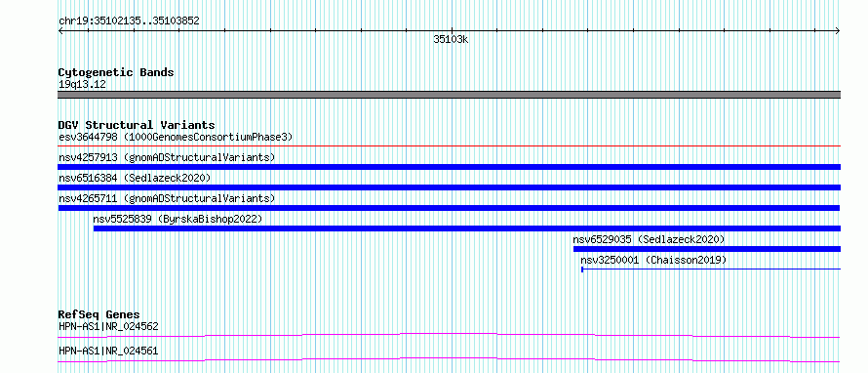Click the left arrow end of ruler

[60, 31]
